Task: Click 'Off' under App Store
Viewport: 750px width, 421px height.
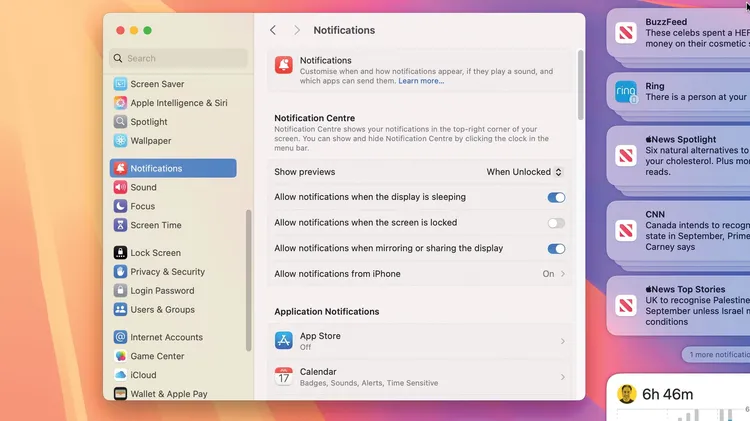Action: coord(305,347)
